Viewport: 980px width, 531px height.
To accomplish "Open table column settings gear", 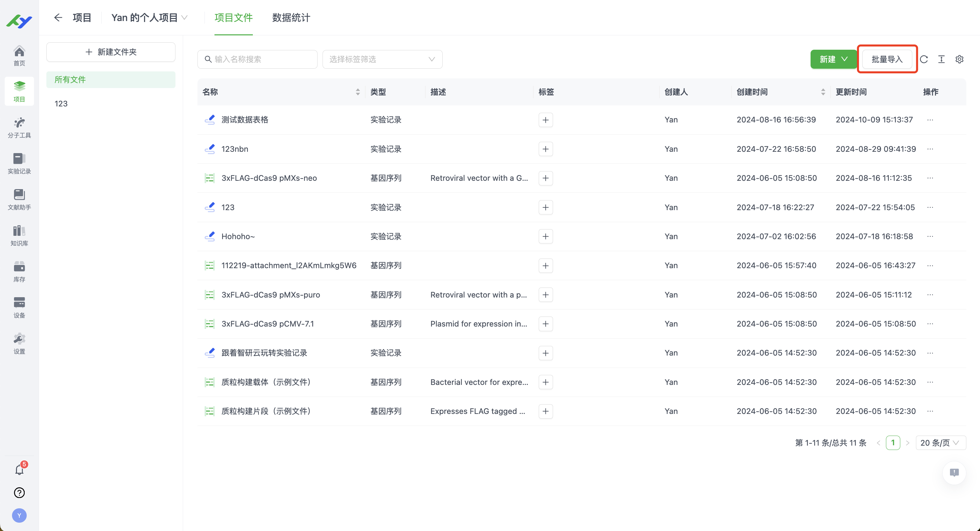I will (x=959, y=59).
